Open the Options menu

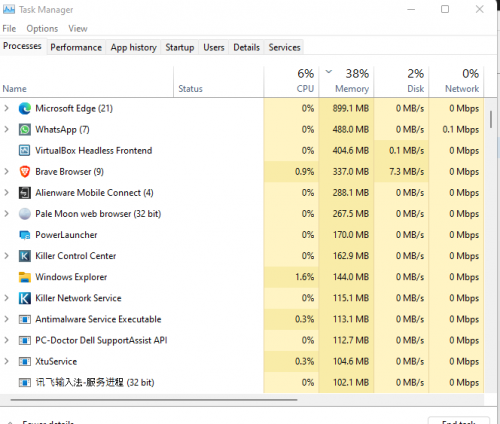point(42,29)
